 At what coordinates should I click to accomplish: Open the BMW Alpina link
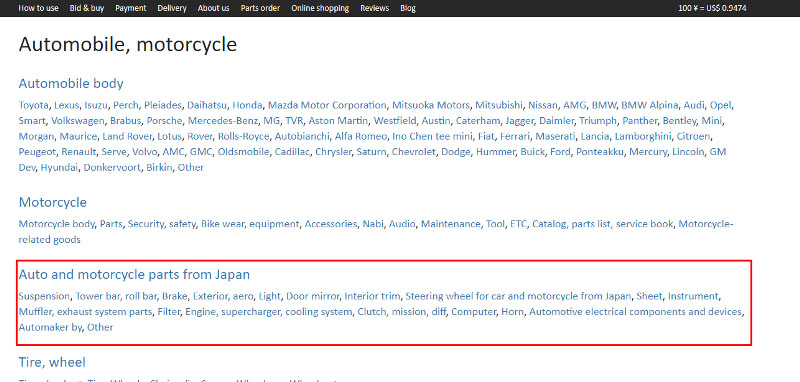coord(650,106)
